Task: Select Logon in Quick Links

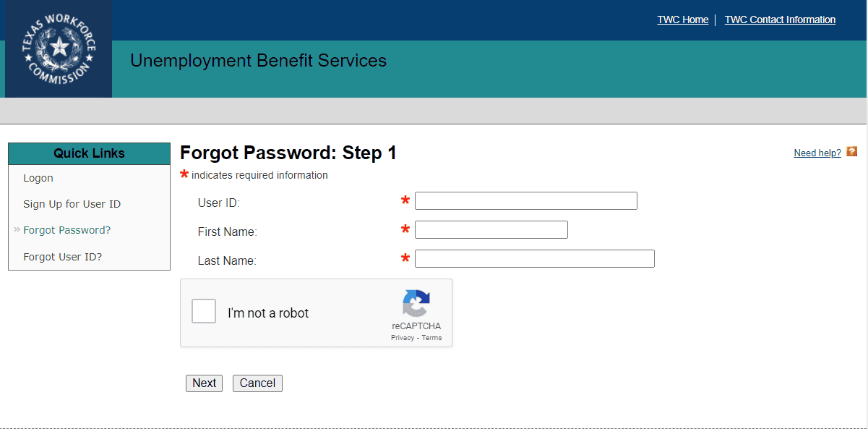Action: tap(38, 178)
